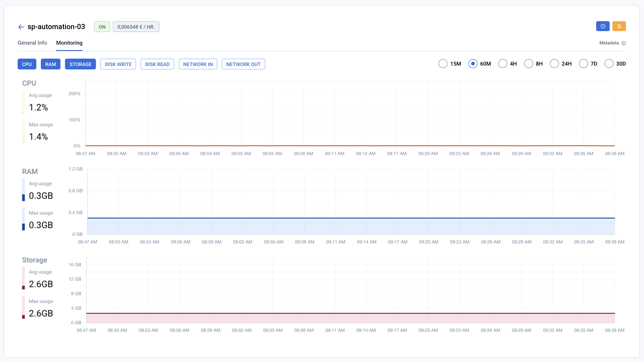Enable the DISK WRITE chart
The image size is (644, 362).
(x=118, y=64)
